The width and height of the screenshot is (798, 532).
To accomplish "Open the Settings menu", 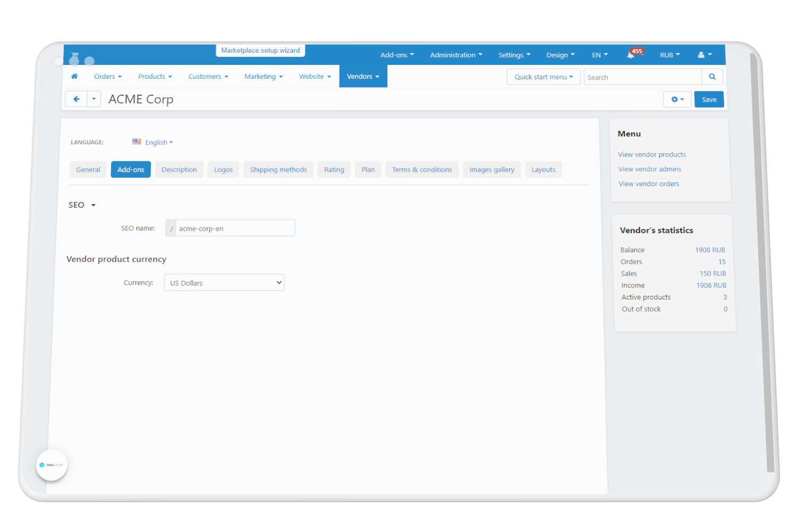I will click(x=514, y=55).
